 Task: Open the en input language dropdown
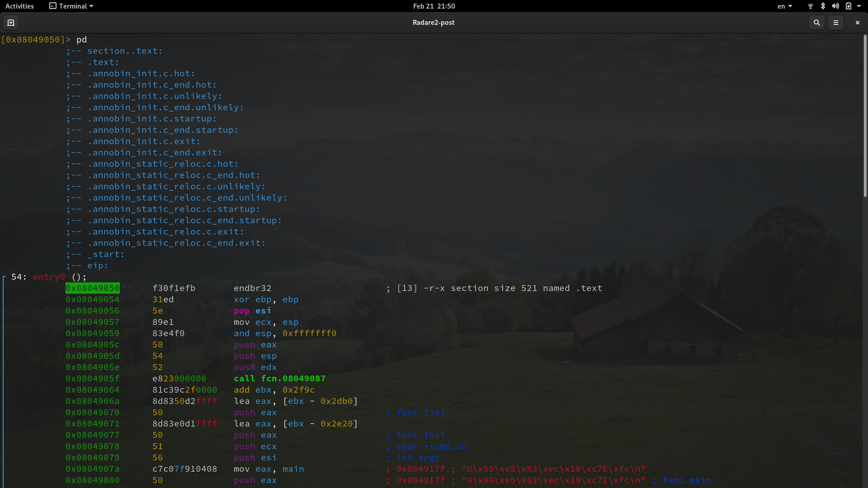pos(784,6)
